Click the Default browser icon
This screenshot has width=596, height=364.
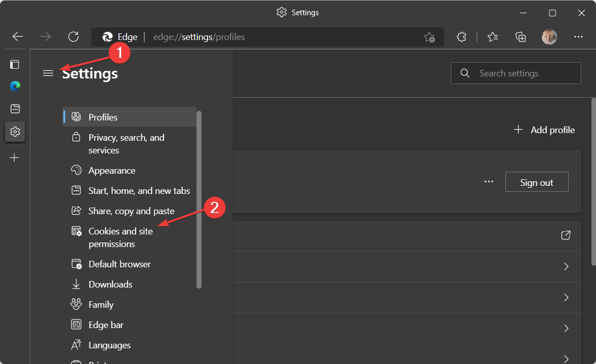click(76, 264)
